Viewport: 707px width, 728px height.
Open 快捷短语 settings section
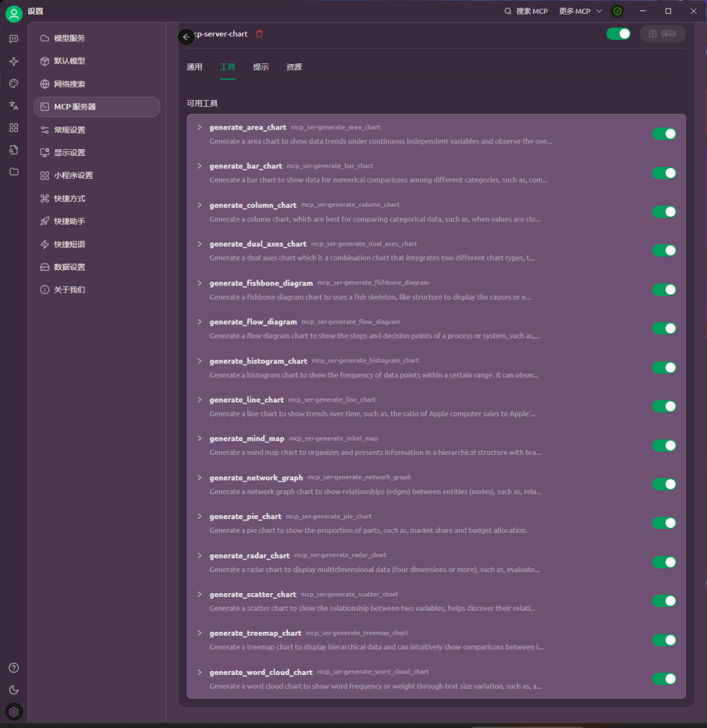tap(97, 244)
